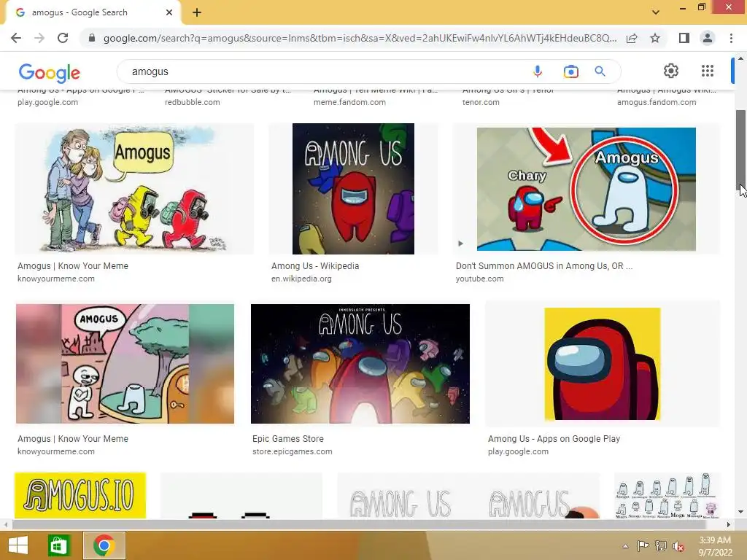Launch Microsoft Store from the taskbar

click(x=58, y=545)
